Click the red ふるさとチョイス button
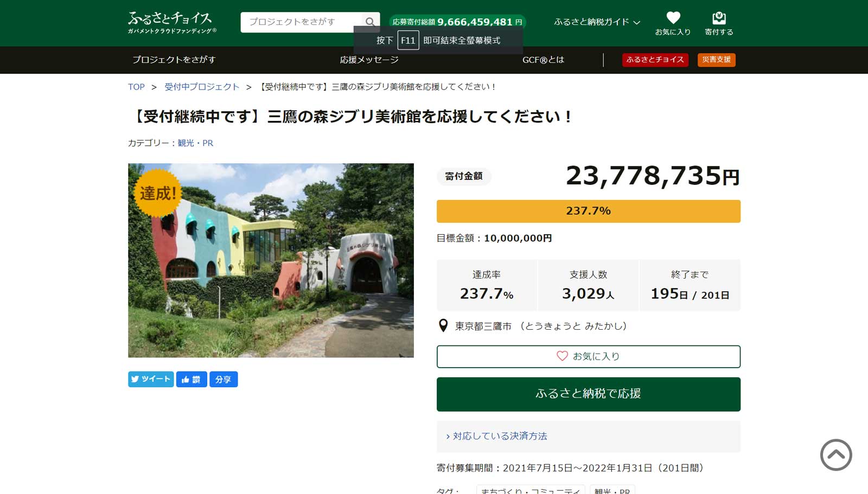Viewport: 868px width, 494px height. click(x=655, y=60)
